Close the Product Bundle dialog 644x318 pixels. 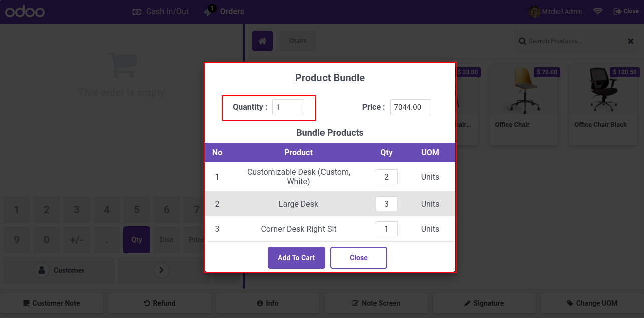(359, 258)
